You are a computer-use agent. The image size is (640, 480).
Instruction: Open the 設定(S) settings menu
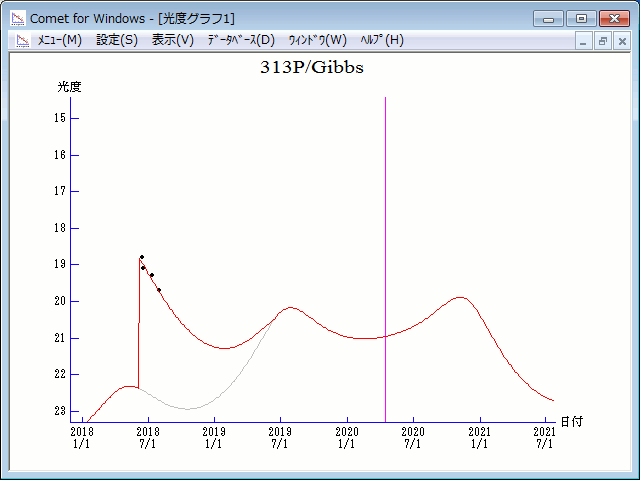(117, 40)
